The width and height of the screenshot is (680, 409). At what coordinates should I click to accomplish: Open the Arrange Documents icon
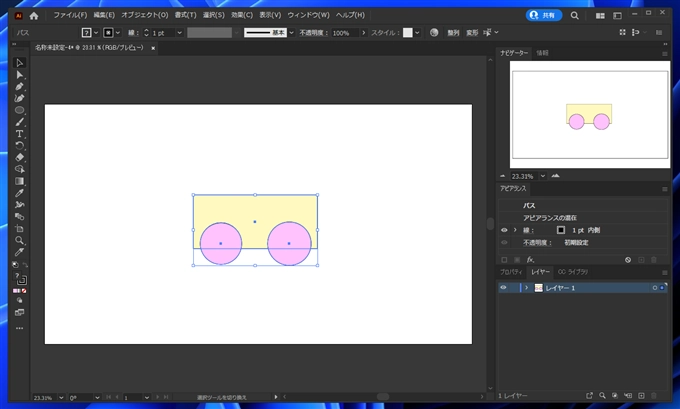pos(600,16)
